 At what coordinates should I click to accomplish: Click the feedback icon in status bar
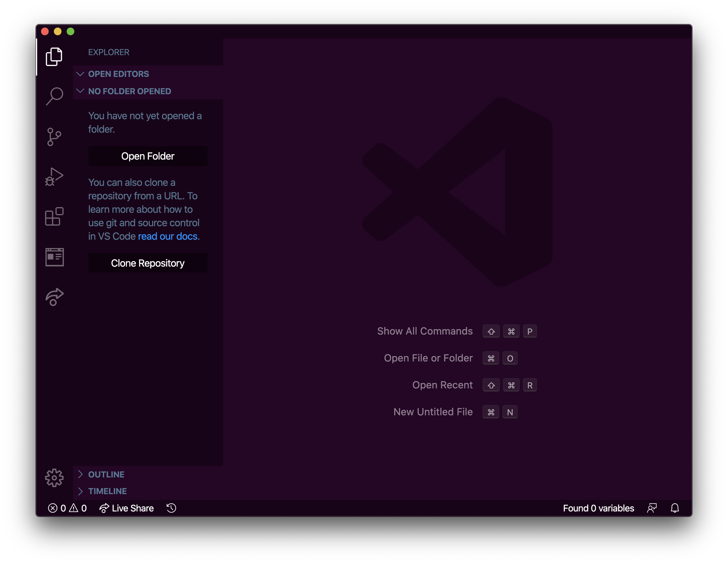pos(652,508)
